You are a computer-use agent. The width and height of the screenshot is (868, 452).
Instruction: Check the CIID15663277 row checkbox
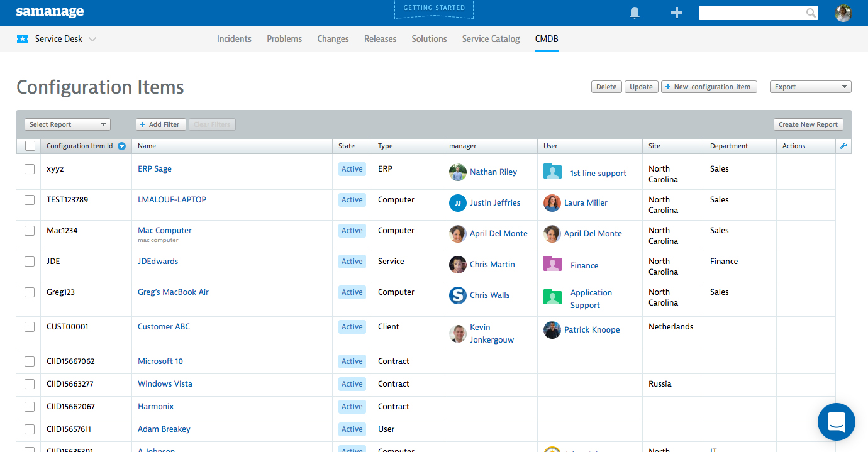[x=30, y=384]
